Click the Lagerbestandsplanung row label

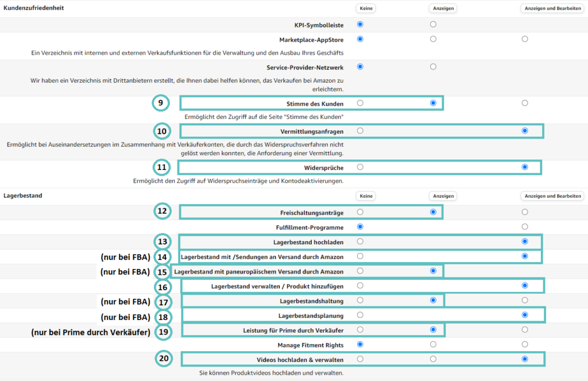click(x=311, y=315)
